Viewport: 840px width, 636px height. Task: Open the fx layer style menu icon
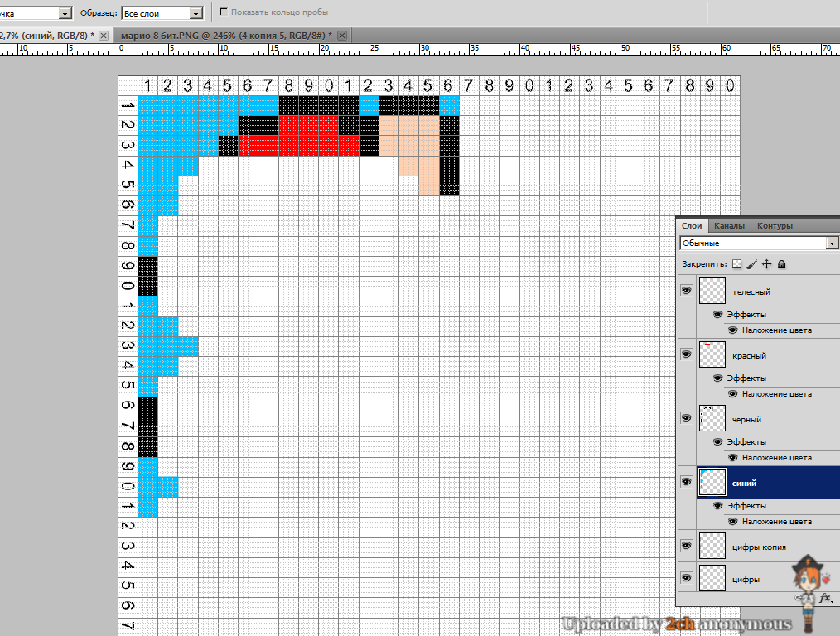(826, 598)
